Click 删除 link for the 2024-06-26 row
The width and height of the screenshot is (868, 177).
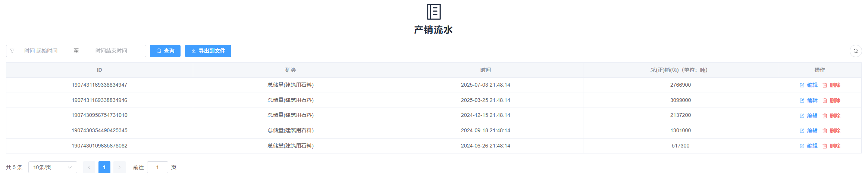835,146
